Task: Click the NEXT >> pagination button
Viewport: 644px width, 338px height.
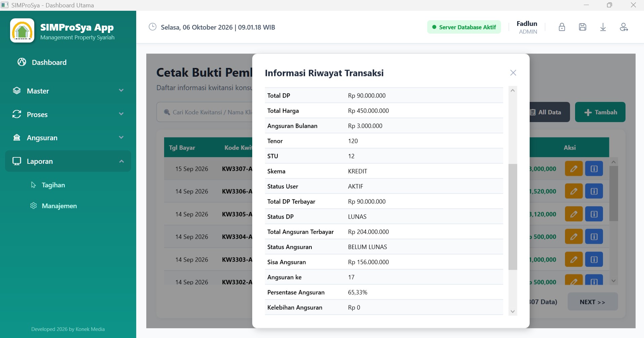Action: pos(593,302)
